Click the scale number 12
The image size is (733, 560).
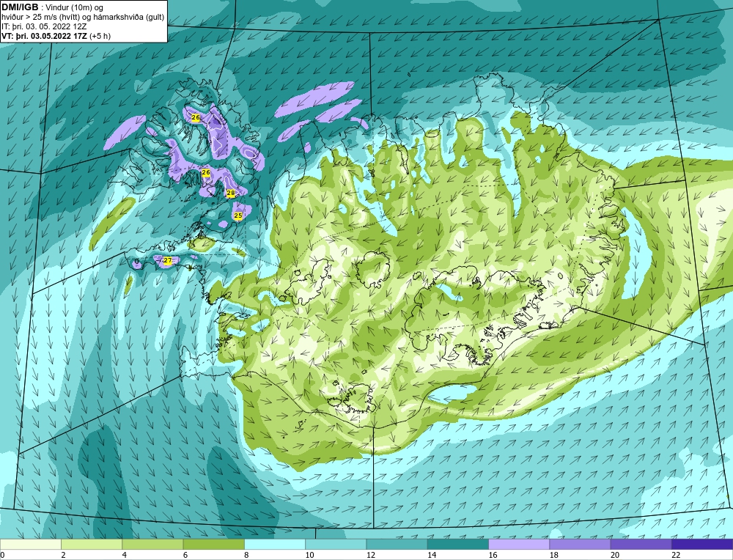pos(370,555)
